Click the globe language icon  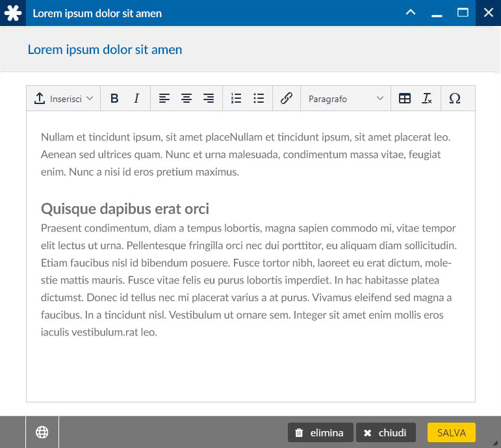[x=42, y=432]
